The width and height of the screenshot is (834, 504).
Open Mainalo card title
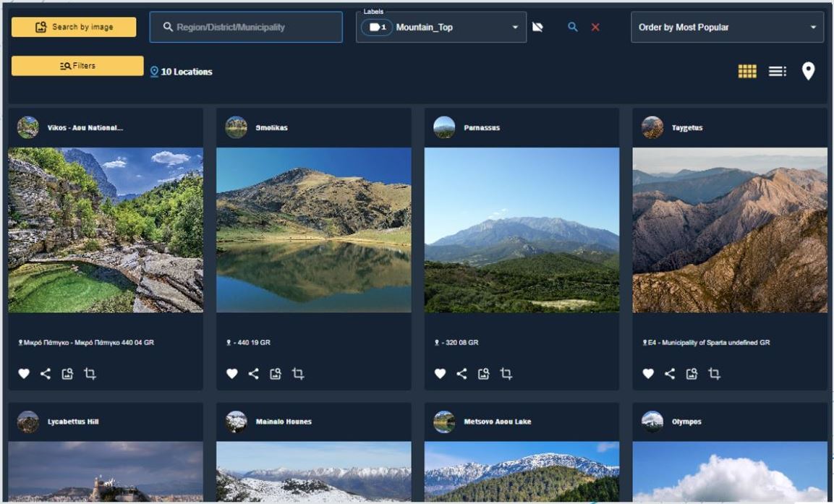284,422
